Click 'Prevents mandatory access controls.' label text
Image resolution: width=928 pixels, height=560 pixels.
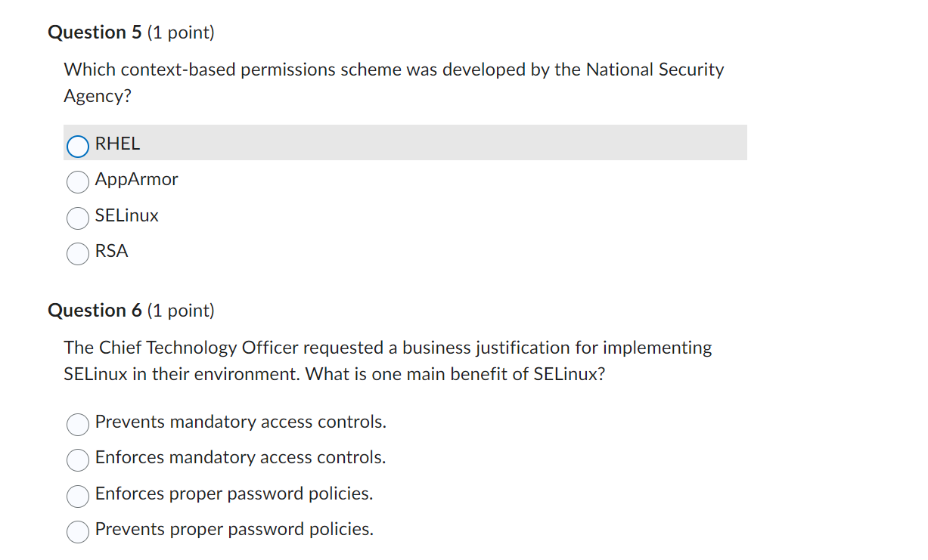point(241,422)
